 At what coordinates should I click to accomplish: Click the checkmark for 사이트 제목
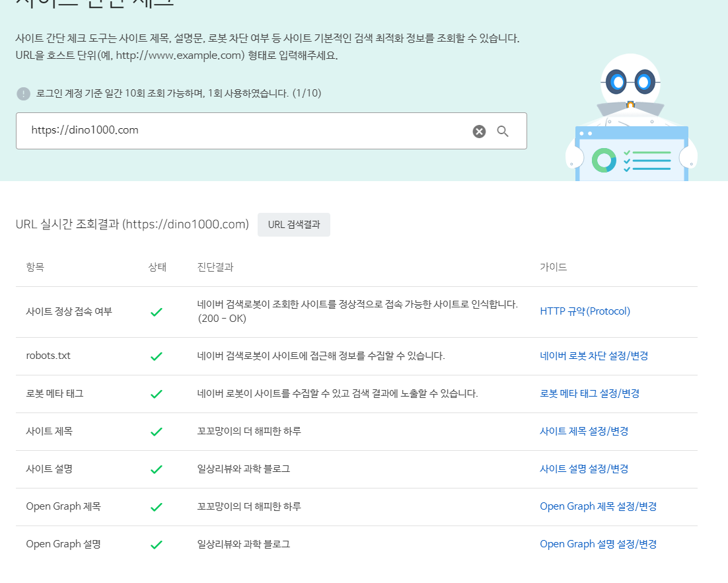point(157,431)
